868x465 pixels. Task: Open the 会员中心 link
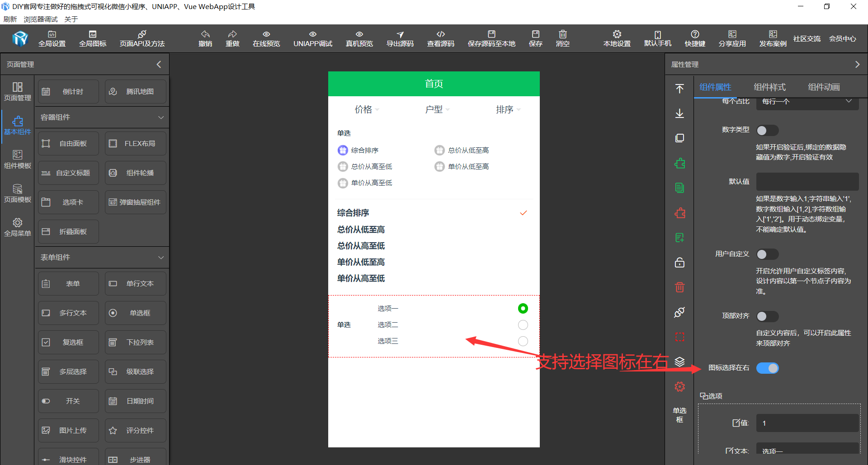coord(842,39)
